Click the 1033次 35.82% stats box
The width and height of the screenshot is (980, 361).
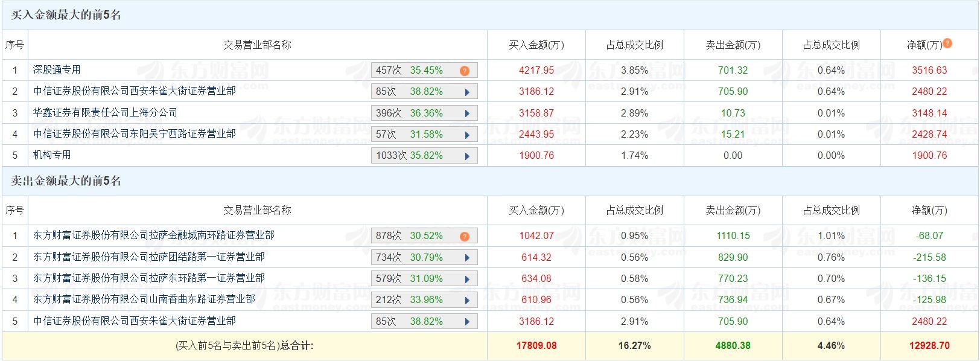click(424, 156)
